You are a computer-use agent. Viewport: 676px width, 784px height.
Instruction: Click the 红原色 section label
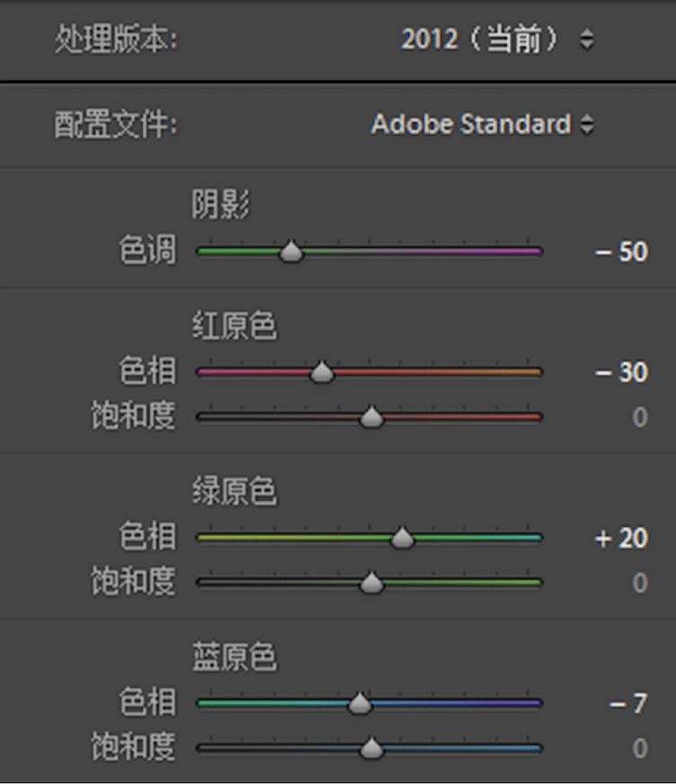pos(235,326)
